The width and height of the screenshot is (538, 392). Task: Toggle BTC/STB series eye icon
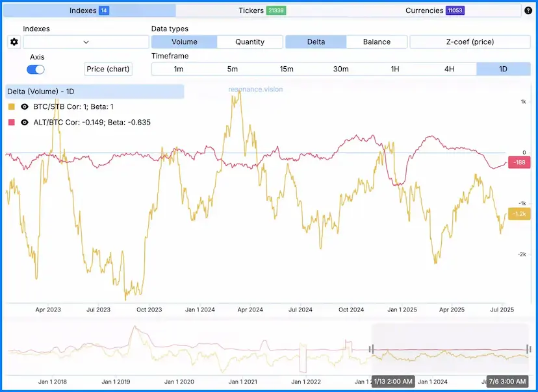point(25,106)
